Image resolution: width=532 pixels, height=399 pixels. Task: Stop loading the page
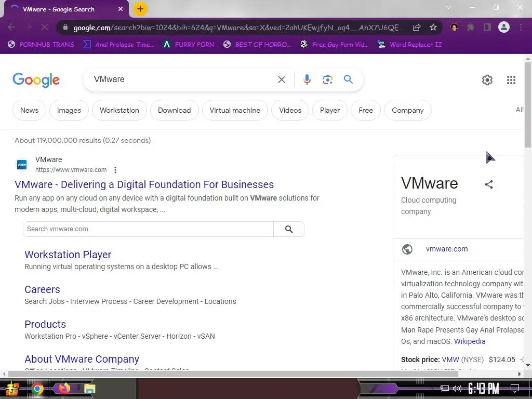pos(45,27)
